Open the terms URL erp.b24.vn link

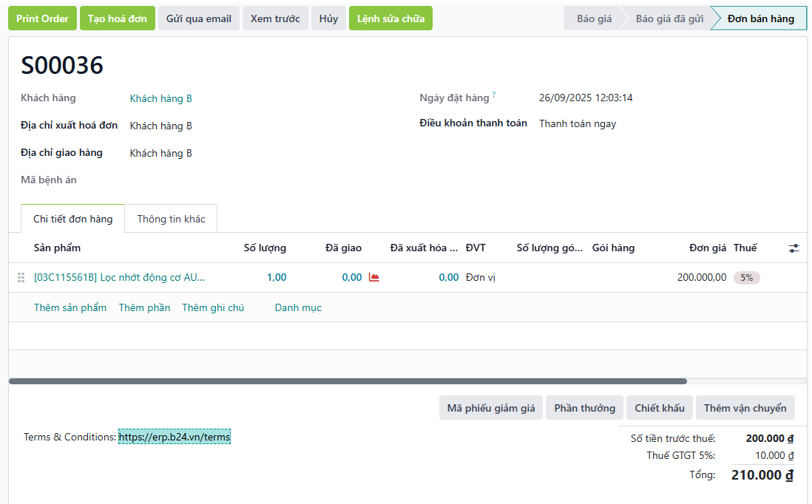(x=175, y=437)
